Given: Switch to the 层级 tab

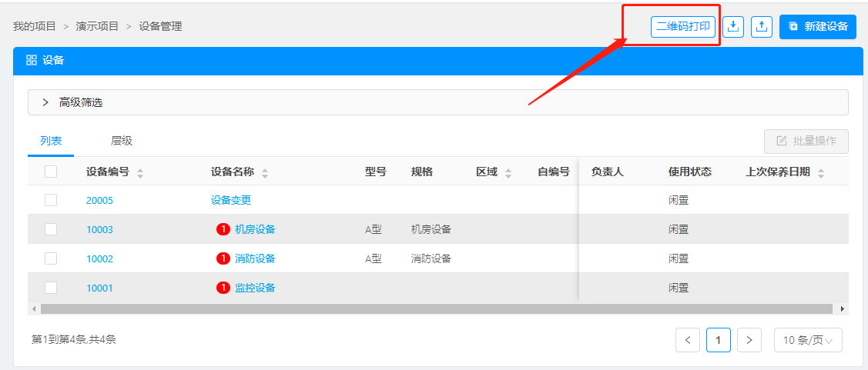Looking at the screenshot, I should point(122,141).
